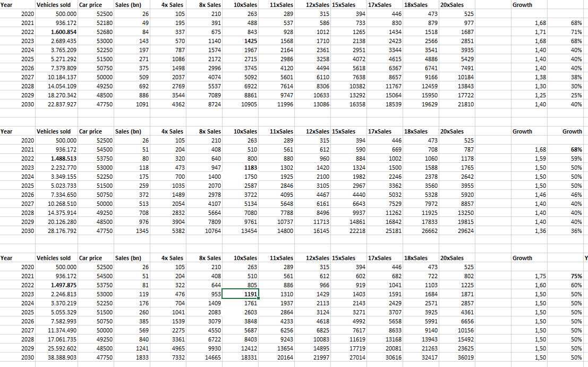
Task: Click the bold 75% growth cell
Action: tap(566, 276)
